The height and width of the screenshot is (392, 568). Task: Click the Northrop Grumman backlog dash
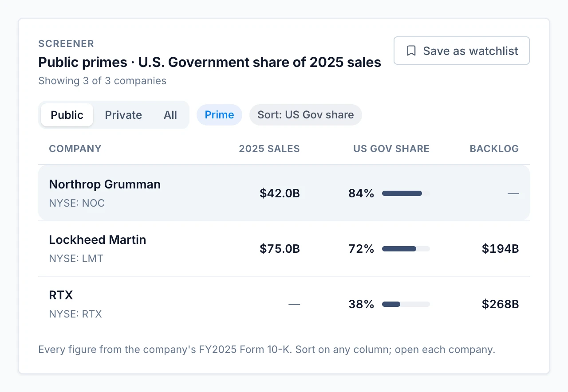point(513,193)
